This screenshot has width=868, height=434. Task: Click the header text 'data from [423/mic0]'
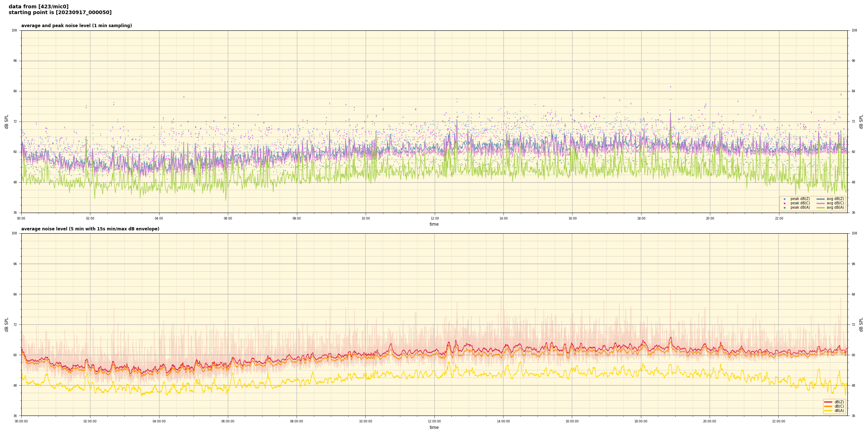pyautogui.click(x=38, y=7)
